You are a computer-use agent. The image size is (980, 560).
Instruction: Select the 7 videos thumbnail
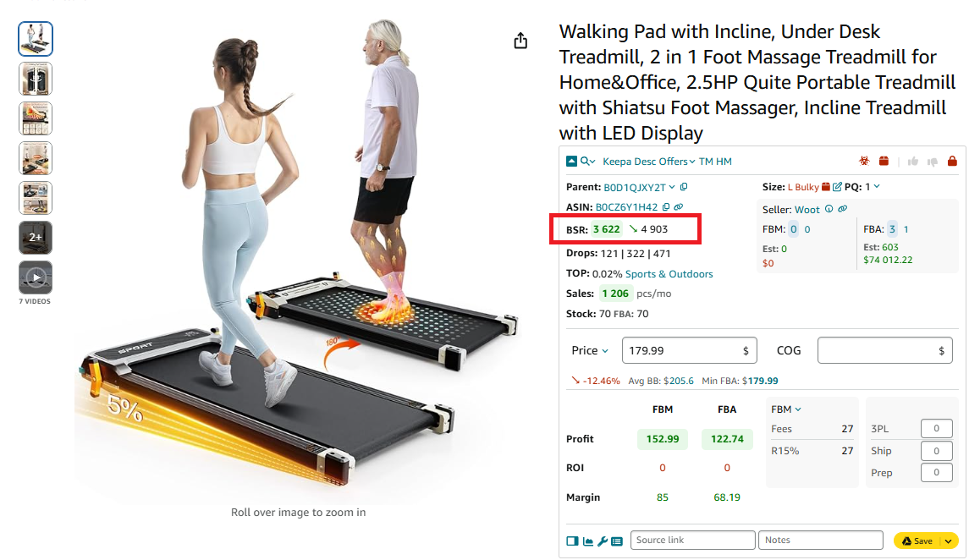click(36, 277)
